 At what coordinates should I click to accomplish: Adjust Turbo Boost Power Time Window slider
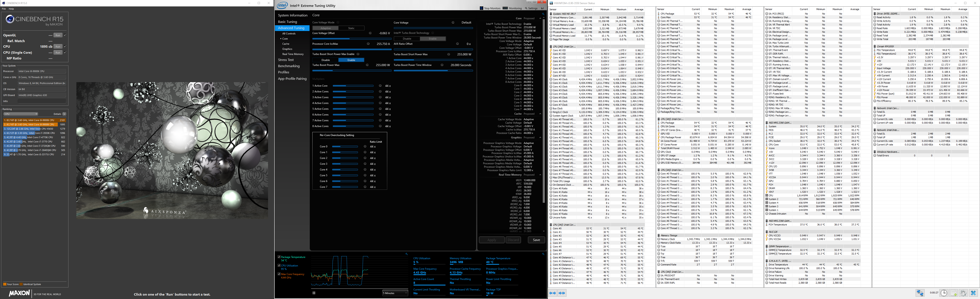coord(433,71)
